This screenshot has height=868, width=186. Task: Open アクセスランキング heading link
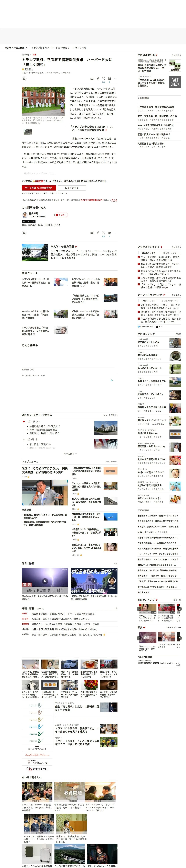tap(150, 247)
